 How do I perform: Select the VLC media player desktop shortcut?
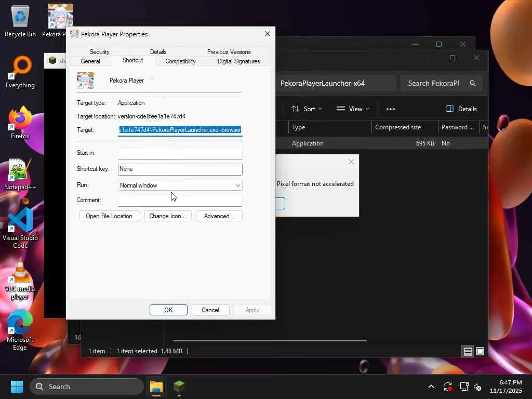[20, 280]
